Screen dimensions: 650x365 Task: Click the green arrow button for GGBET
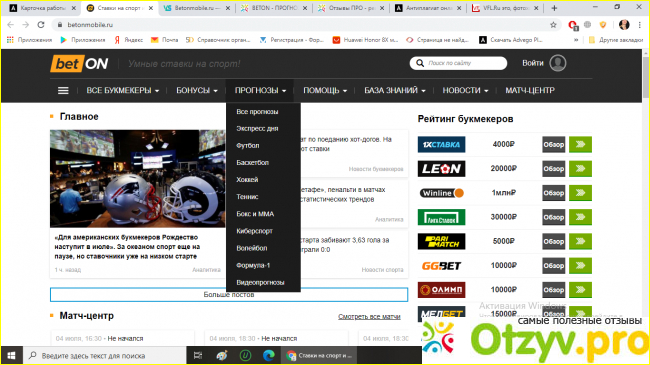580,265
